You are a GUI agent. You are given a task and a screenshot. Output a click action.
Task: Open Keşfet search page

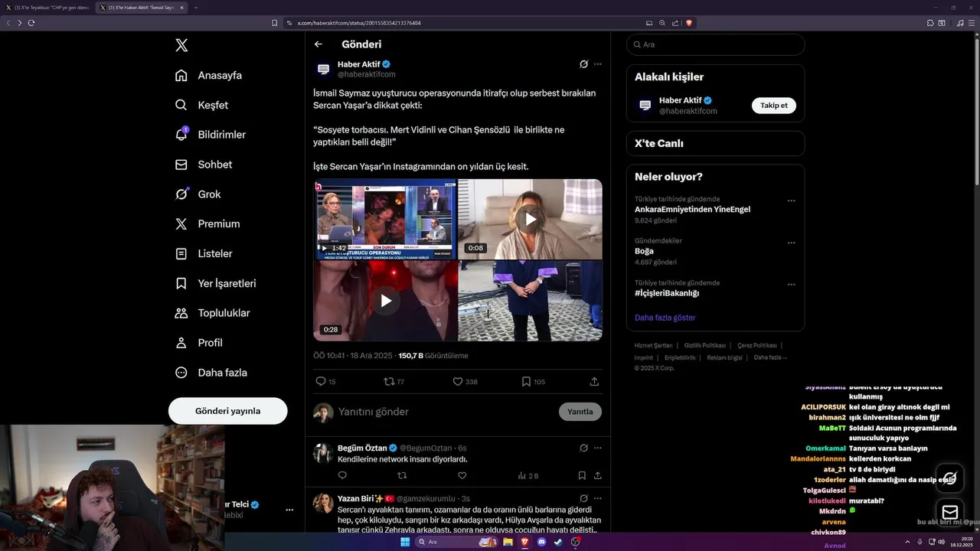(x=202, y=105)
